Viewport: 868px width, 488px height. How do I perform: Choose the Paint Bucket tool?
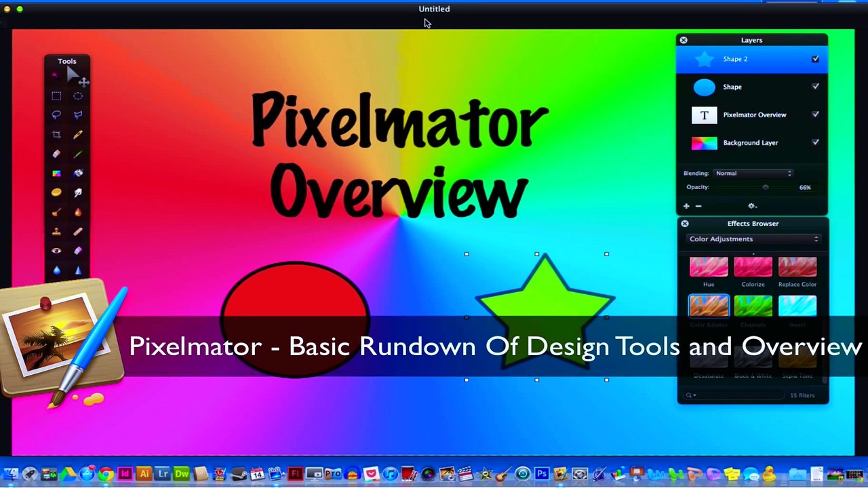point(78,174)
